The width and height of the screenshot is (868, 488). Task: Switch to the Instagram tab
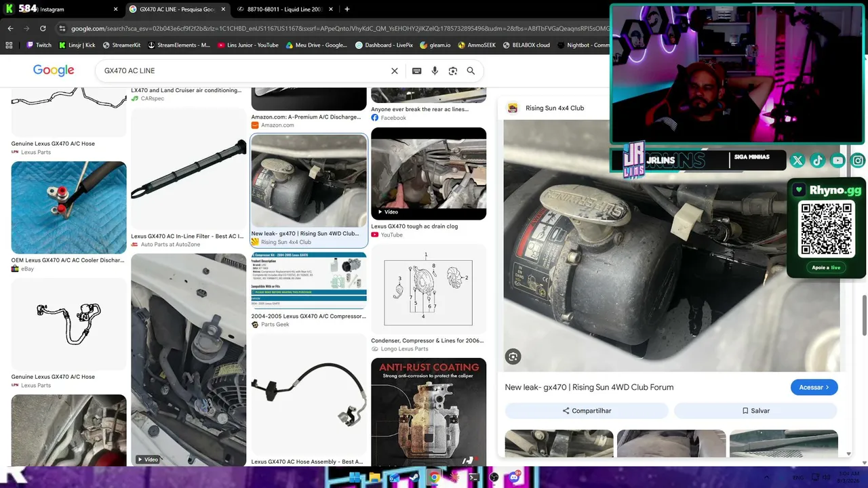pos(64,9)
